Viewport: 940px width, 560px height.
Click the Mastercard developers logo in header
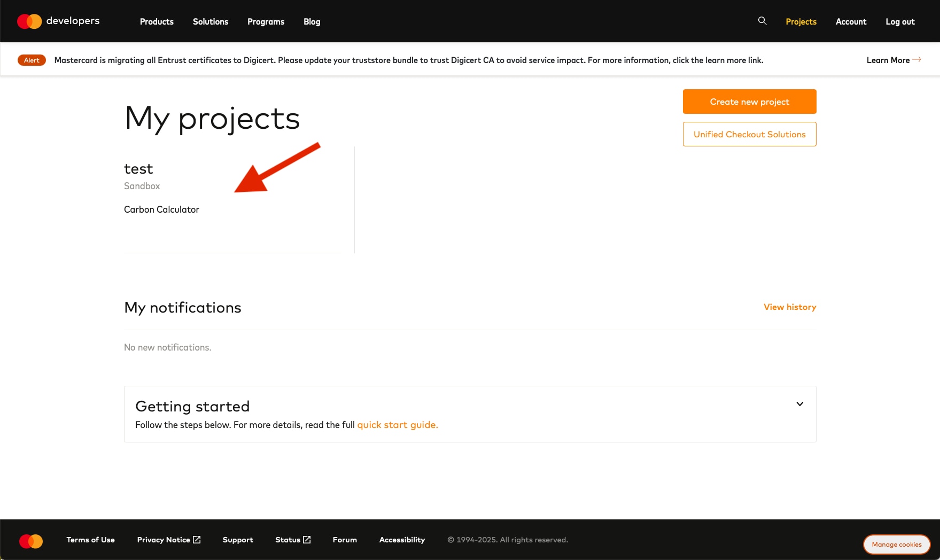tap(58, 21)
